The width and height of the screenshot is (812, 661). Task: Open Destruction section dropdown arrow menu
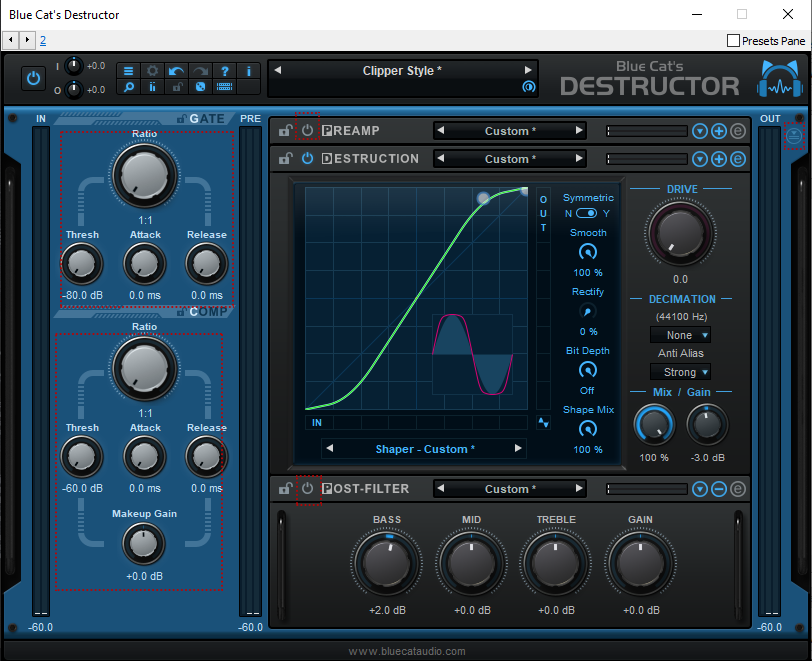pos(700,159)
